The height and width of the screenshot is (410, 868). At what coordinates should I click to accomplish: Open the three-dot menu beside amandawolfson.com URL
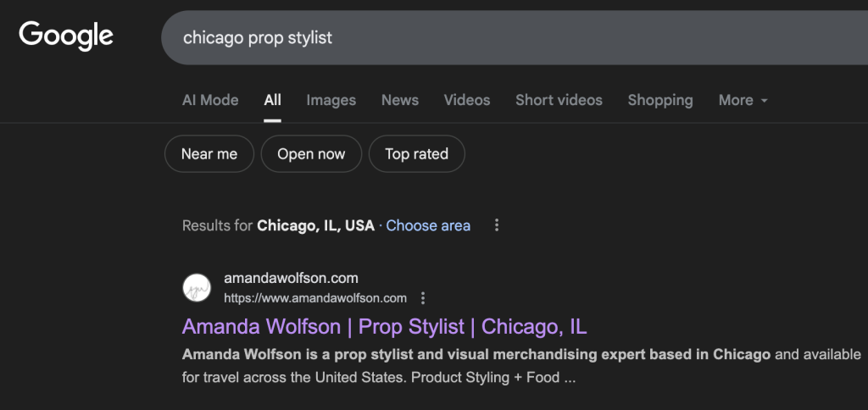423,298
